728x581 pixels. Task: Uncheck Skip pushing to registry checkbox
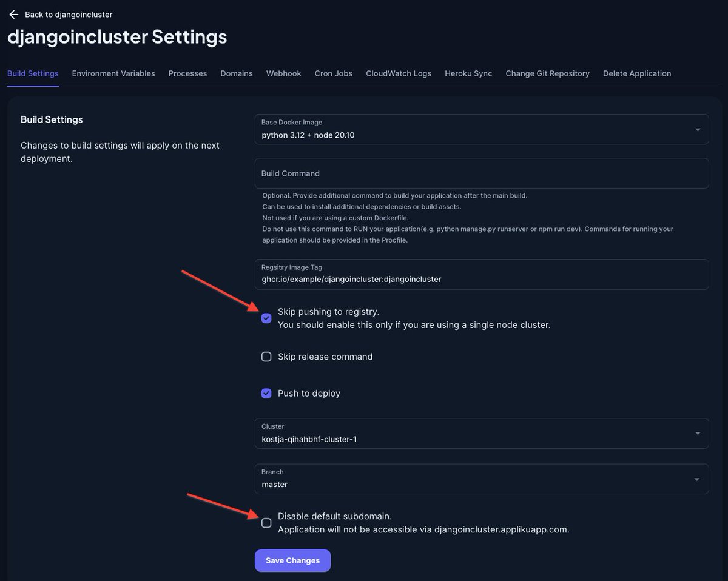[x=266, y=318]
